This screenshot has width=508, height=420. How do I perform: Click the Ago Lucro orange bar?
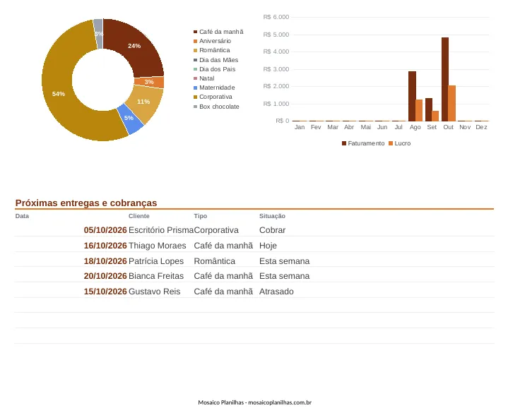point(419,110)
